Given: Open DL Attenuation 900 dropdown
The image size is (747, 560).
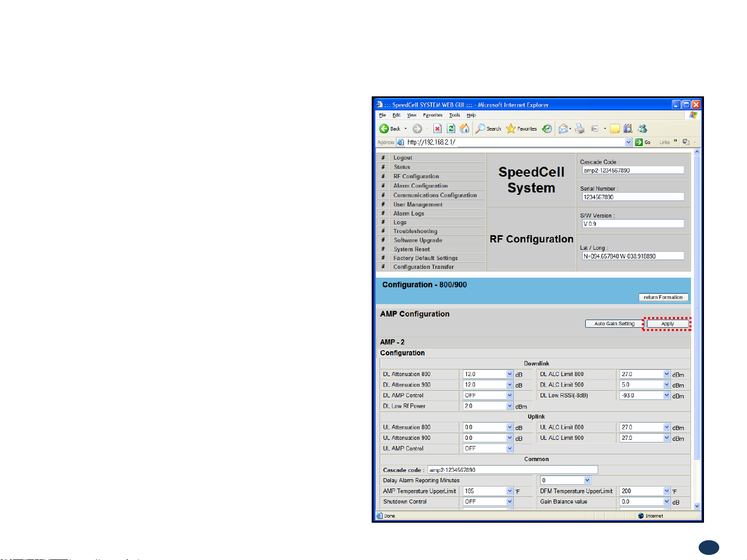Looking at the screenshot, I should point(510,385).
